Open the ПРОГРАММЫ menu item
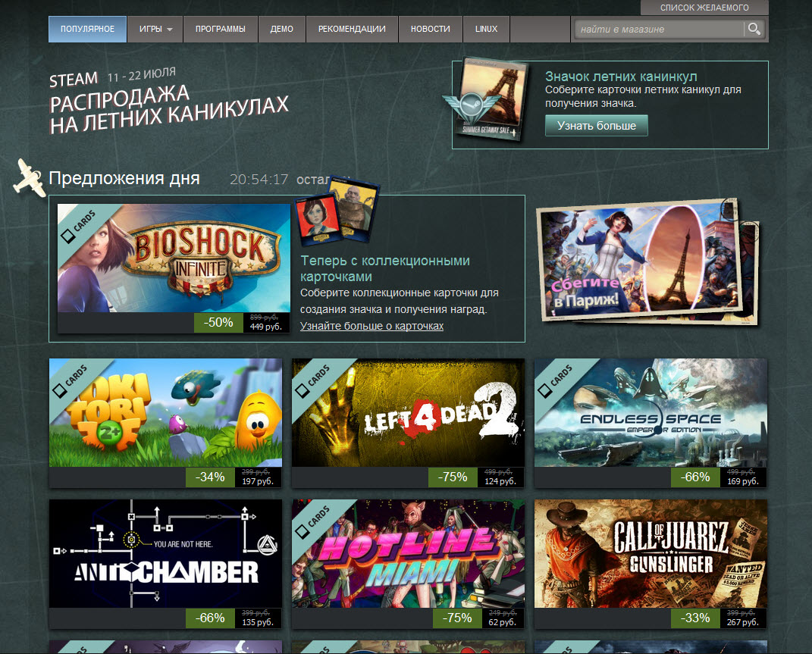The height and width of the screenshot is (654, 812). click(x=220, y=30)
